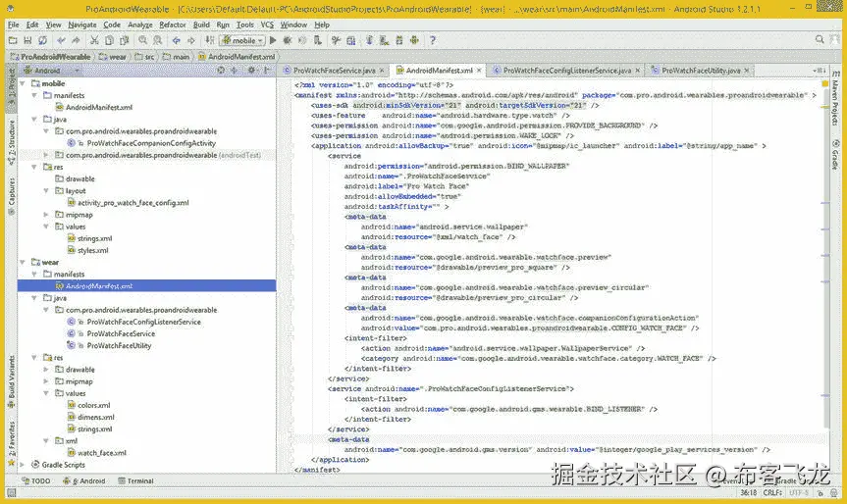Open the Terminal tool window
Viewport: 847px width, 504px height.
coord(135,480)
